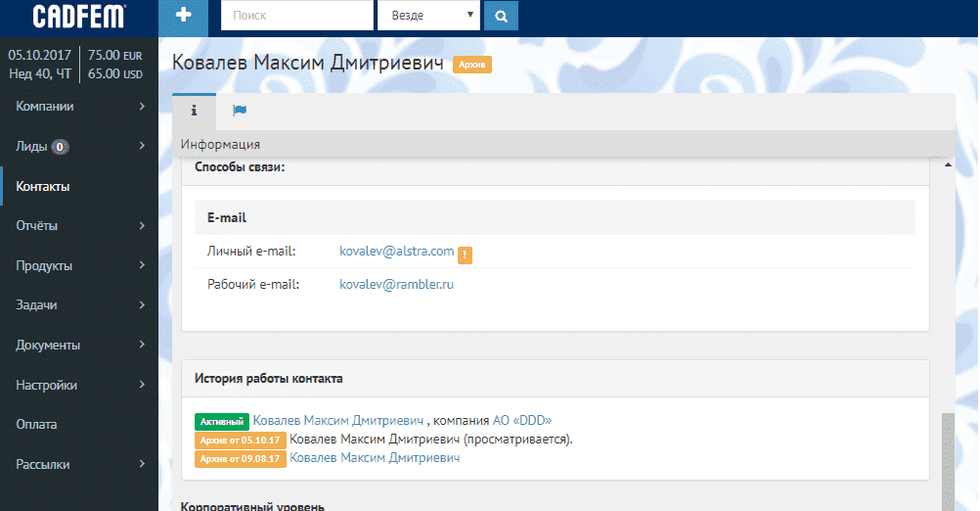Open email link kovalev@rambler.ru
This screenshot has height=511, width=980.
[396, 285]
